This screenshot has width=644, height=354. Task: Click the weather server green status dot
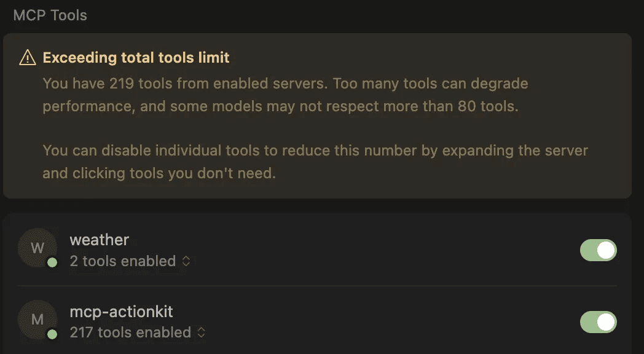click(x=52, y=263)
